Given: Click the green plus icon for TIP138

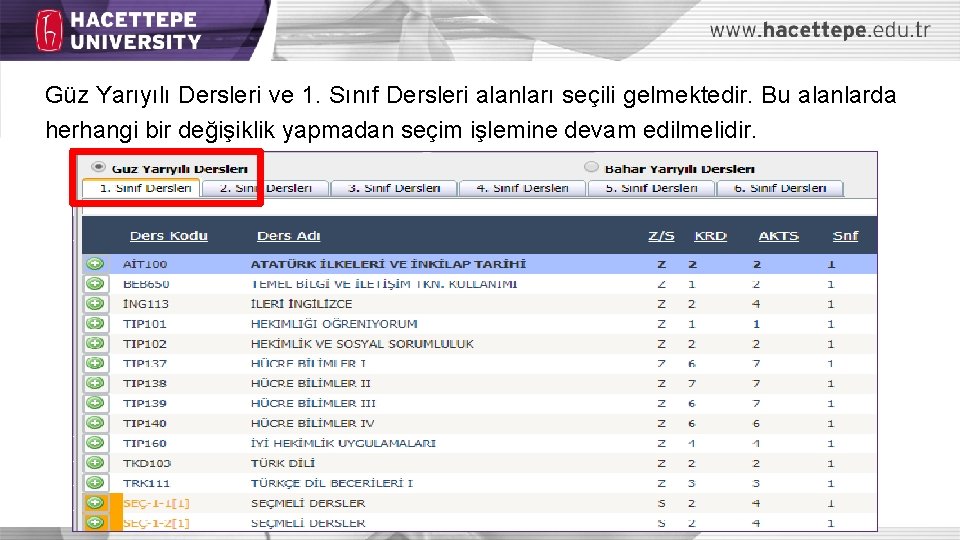Looking at the screenshot, I should [95, 383].
